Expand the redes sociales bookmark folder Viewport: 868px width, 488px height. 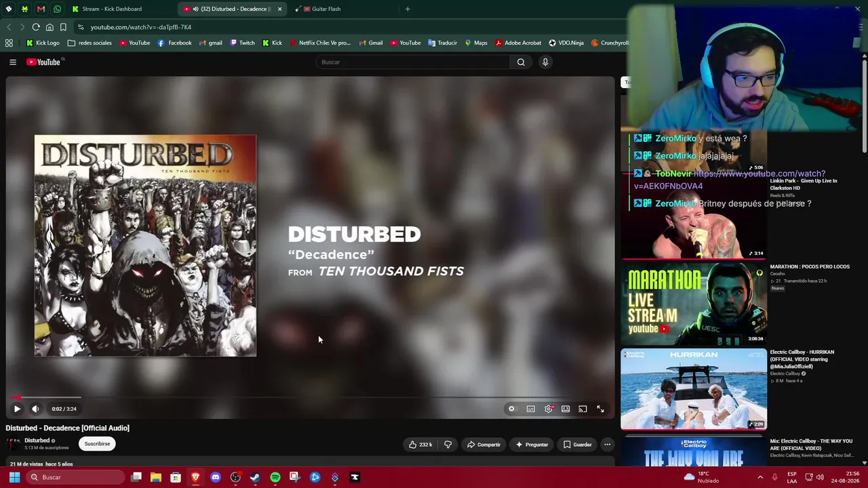90,43
